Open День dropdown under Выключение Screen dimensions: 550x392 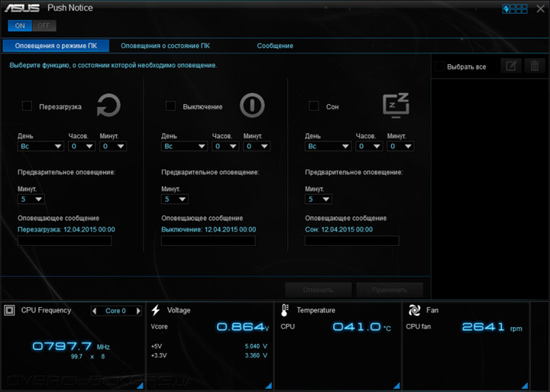tap(184, 147)
